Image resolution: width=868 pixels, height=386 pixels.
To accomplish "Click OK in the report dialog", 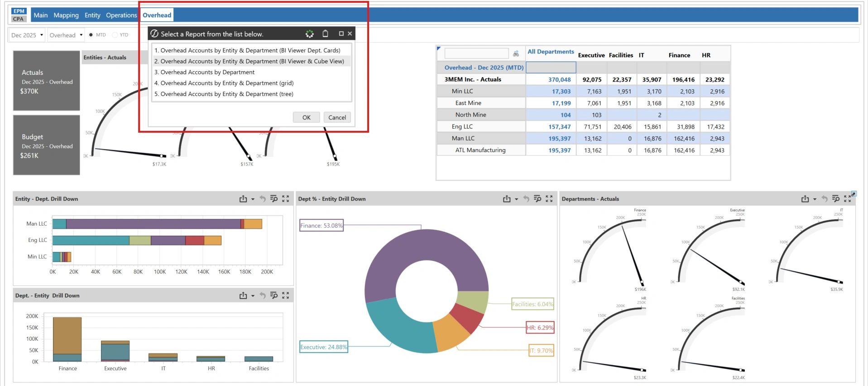I will 307,117.
